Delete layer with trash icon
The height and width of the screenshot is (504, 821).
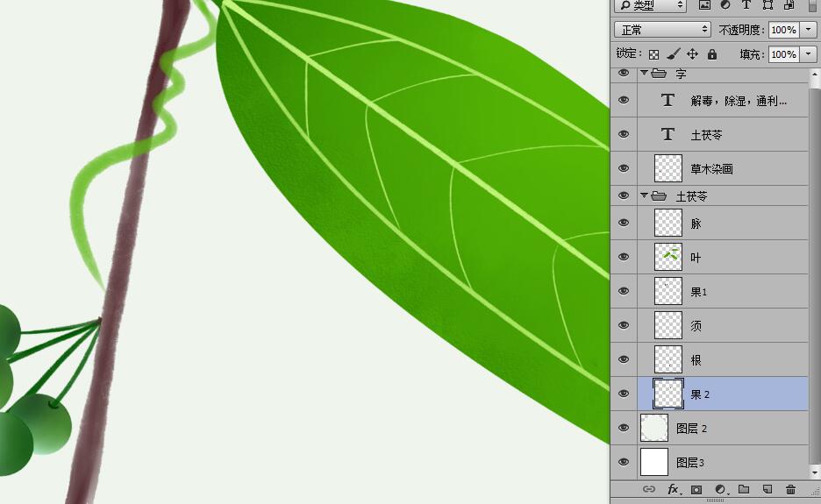pos(790,489)
